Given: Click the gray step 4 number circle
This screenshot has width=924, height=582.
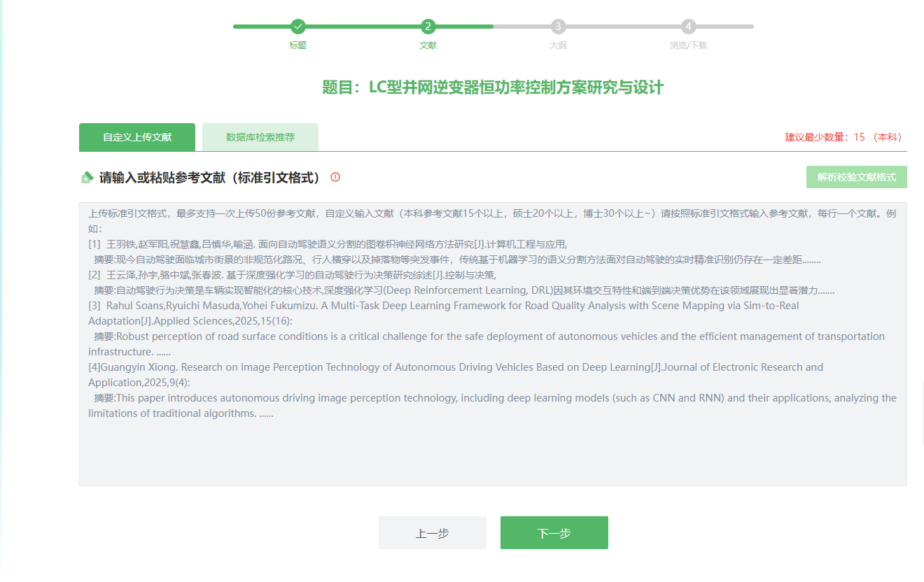Looking at the screenshot, I should tap(689, 27).
